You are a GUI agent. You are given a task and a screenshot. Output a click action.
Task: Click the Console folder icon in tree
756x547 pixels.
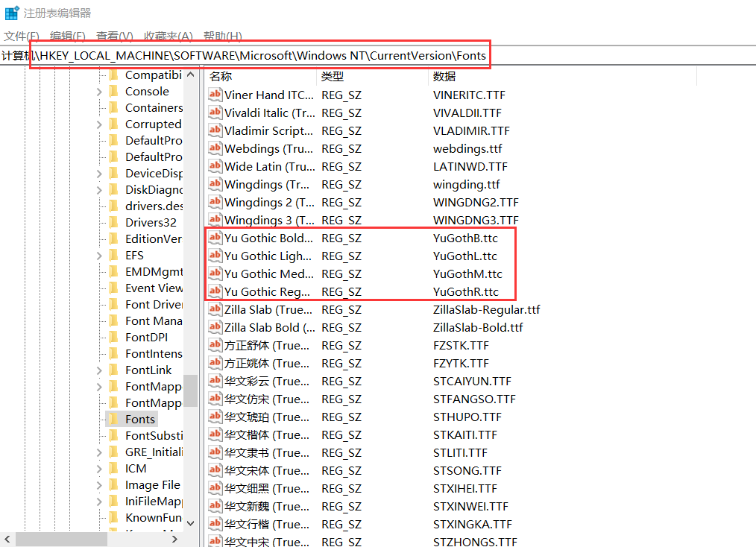pyautogui.click(x=113, y=91)
